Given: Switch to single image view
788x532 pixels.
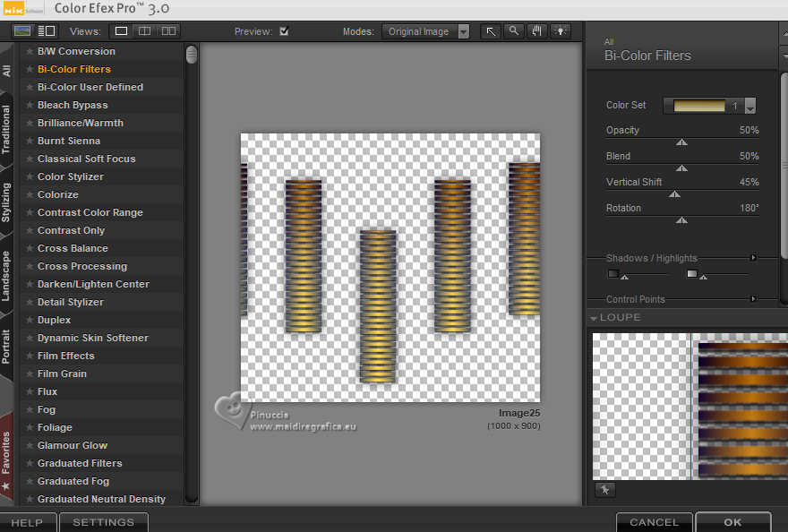Looking at the screenshot, I should (x=122, y=31).
